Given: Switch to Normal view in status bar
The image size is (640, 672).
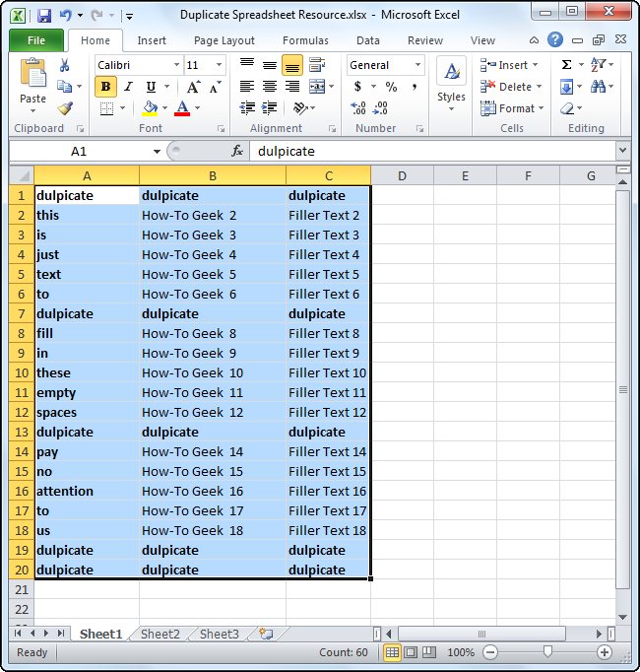Looking at the screenshot, I should tap(392, 652).
